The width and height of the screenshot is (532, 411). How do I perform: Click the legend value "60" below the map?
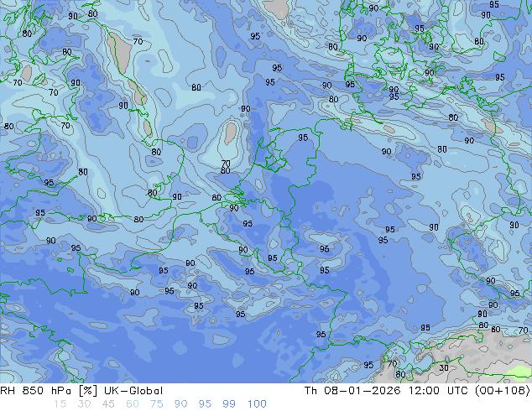[x=133, y=404]
